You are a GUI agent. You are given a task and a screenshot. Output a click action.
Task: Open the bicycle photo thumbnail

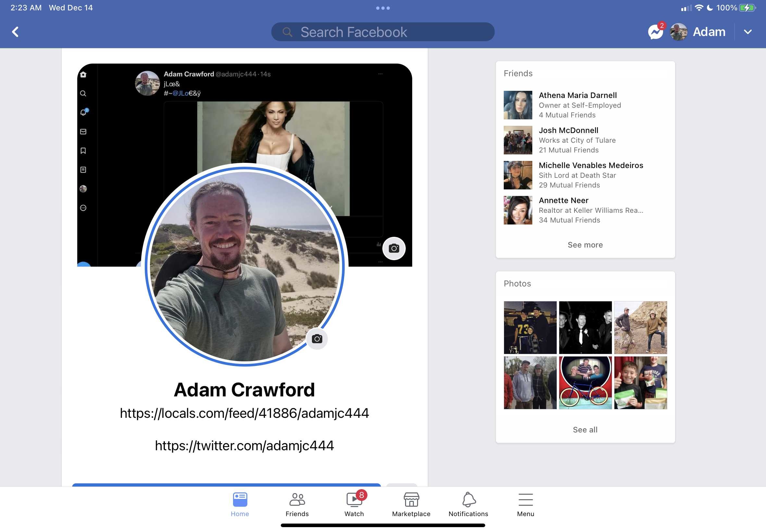coord(585,383)
